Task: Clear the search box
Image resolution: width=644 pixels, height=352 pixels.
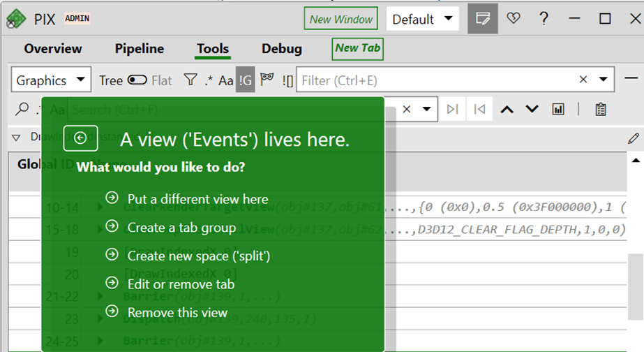Action: [407, 109]
